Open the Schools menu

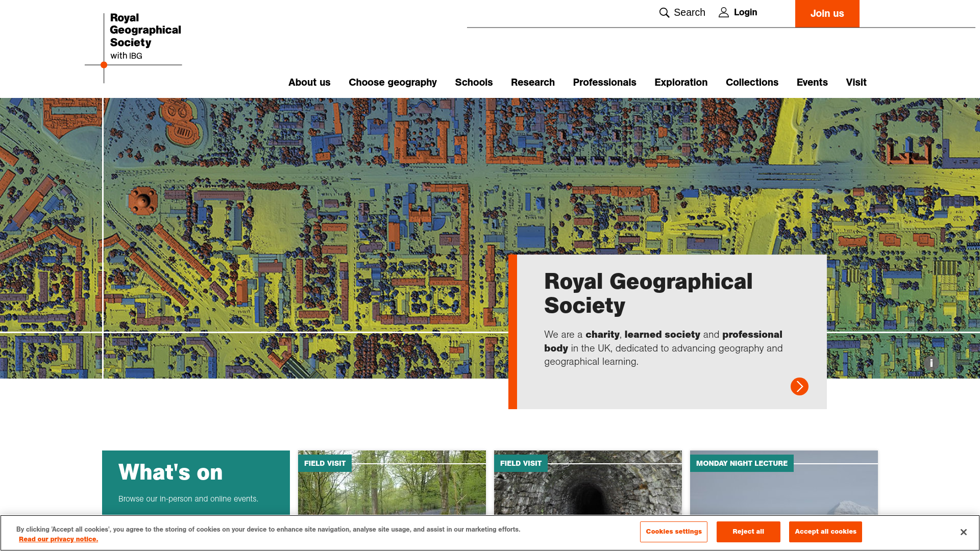(x=474, y=82)
